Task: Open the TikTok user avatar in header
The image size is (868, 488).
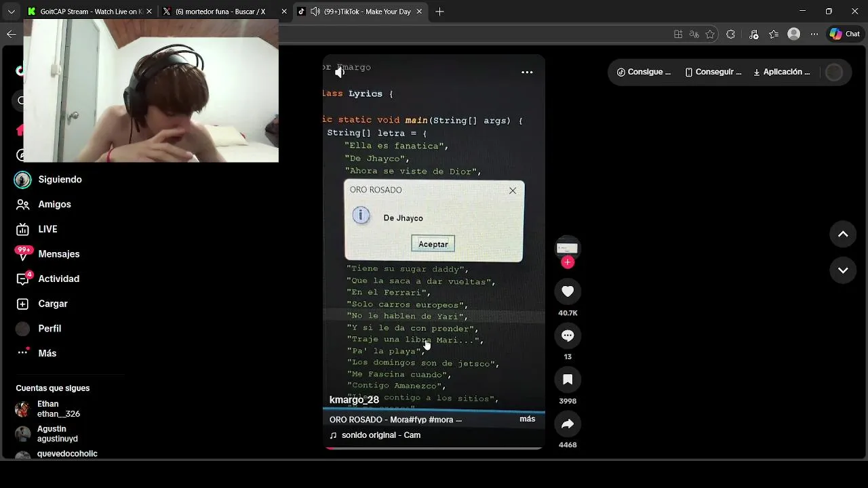Action: pos(834,72)
